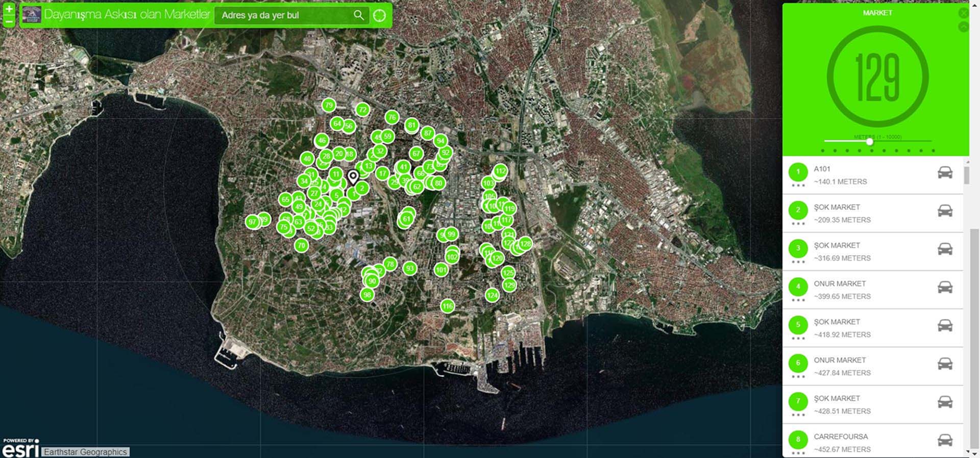The image size is (980, 458).
Task: Open the A101 result entry text
Action: pyautogui.click(x=822, y=169)
